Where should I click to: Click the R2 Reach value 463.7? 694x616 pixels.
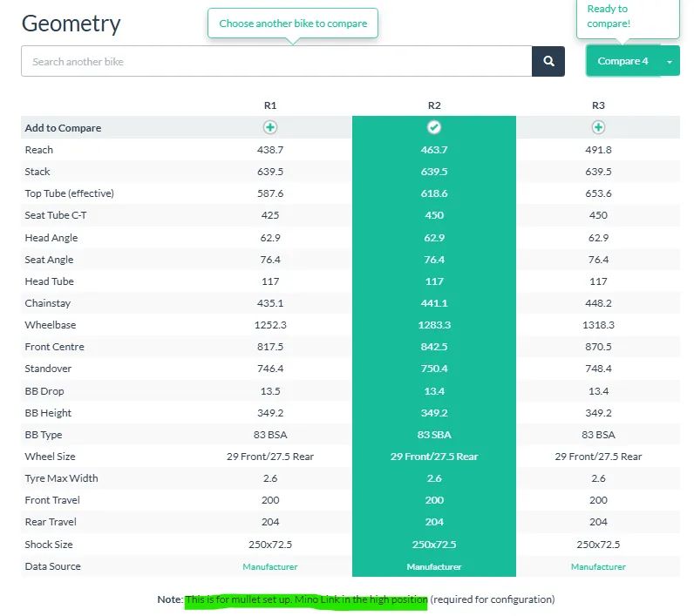tap(434, 150)
